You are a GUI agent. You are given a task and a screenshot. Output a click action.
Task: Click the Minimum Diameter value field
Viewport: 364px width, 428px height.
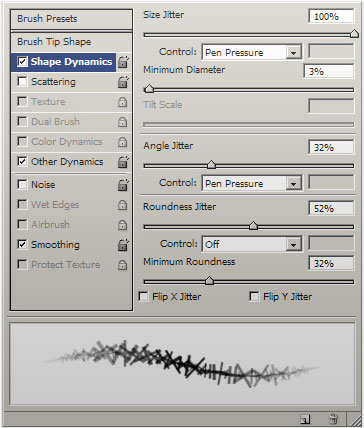point(329,71)
